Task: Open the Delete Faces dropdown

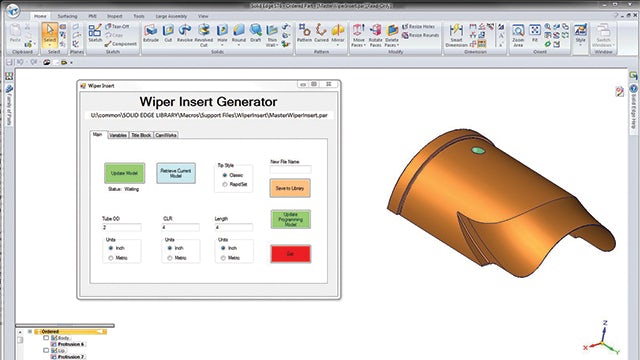Action: (x=398, y=45)
